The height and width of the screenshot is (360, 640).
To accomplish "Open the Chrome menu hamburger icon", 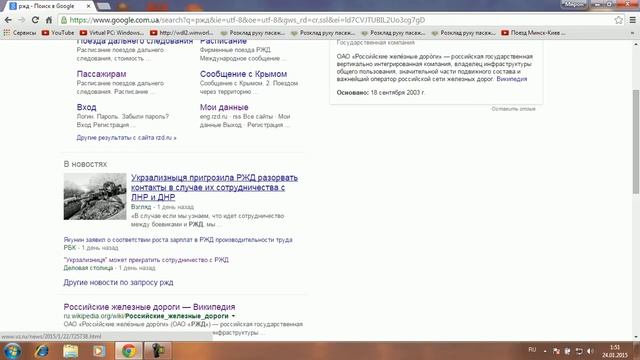I will click(632, 20).
